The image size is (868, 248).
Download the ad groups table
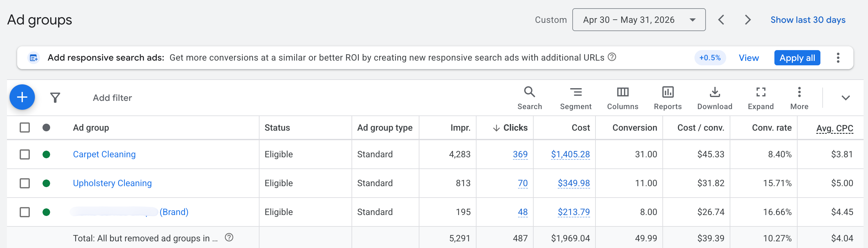pyautogui.click(x=714, y=98)
